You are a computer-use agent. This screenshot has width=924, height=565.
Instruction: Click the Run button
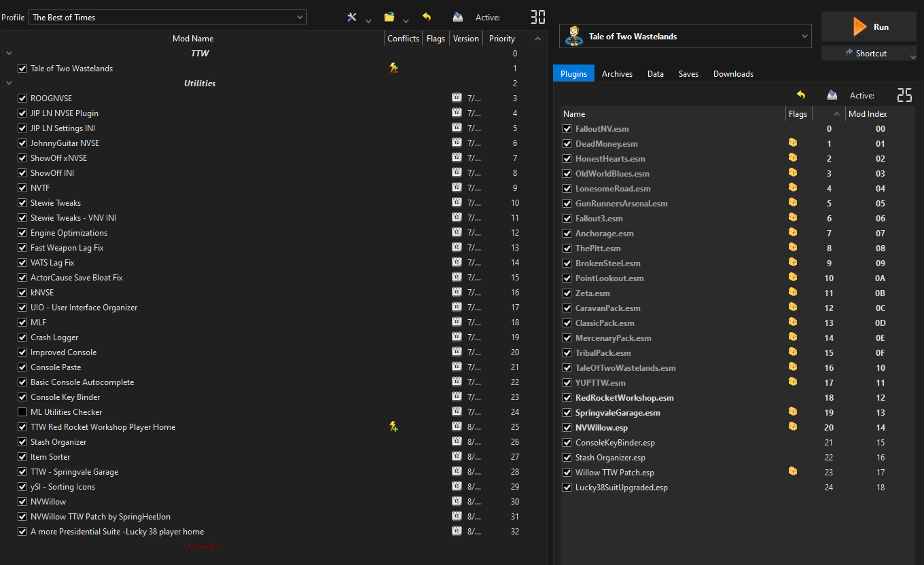point(870,27)
